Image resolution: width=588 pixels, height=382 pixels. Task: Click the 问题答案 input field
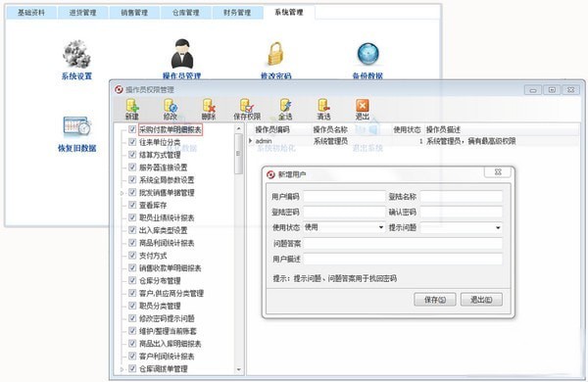tap(403, 243)
